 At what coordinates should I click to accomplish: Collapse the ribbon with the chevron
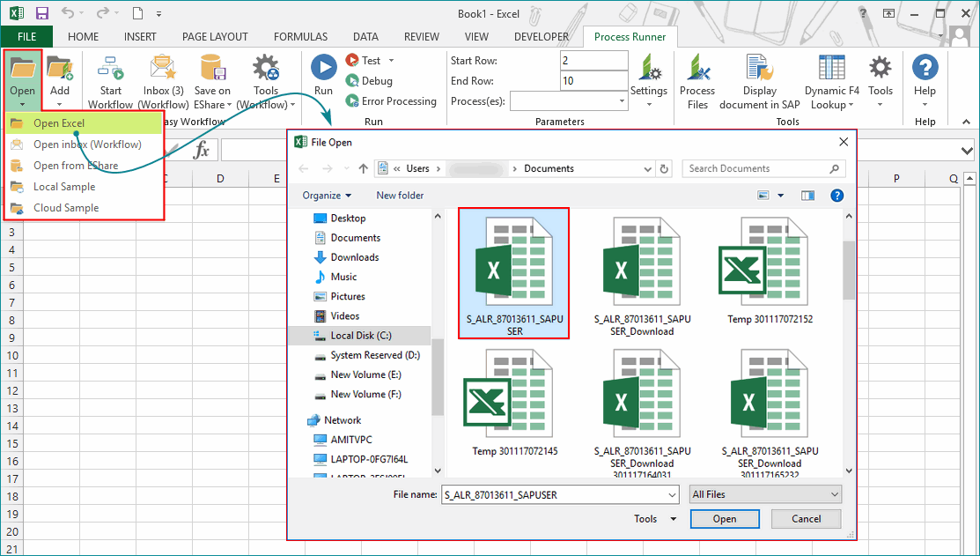pos(966,122)
